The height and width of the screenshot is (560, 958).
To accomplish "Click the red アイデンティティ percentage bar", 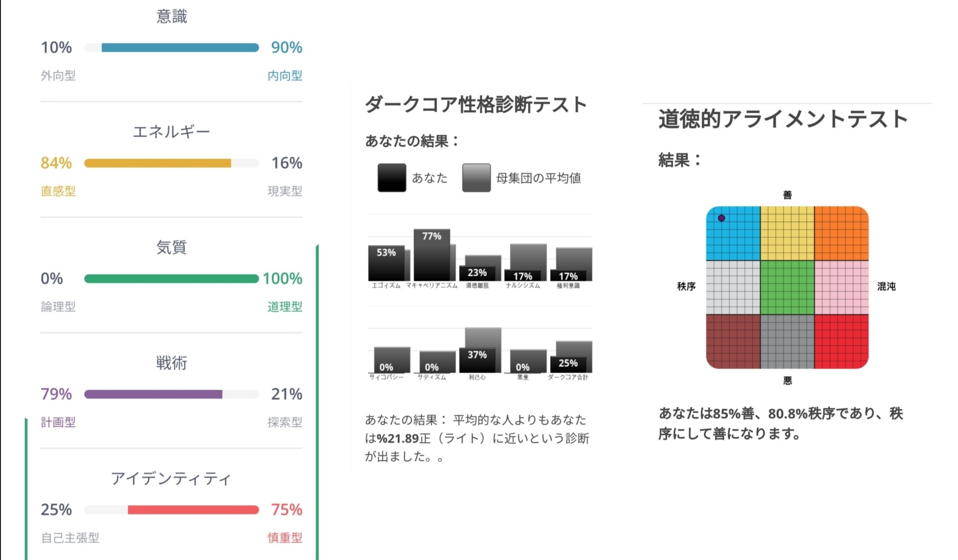I will pyautogui.click(x=193, y=510).
